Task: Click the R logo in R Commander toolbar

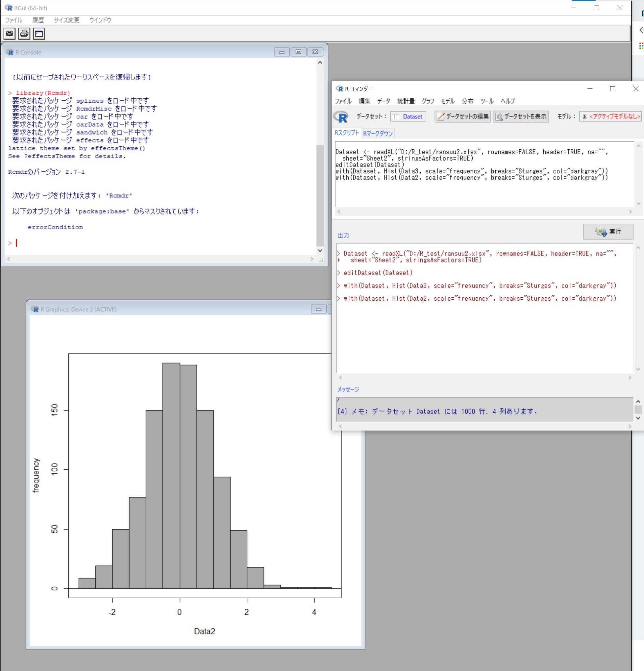Action: [341, 117]
